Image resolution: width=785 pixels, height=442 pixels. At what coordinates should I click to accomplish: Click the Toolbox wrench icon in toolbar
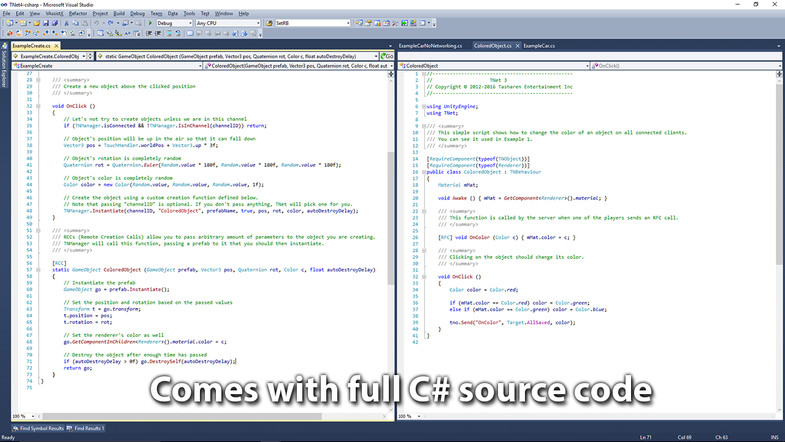pos(395,23)
